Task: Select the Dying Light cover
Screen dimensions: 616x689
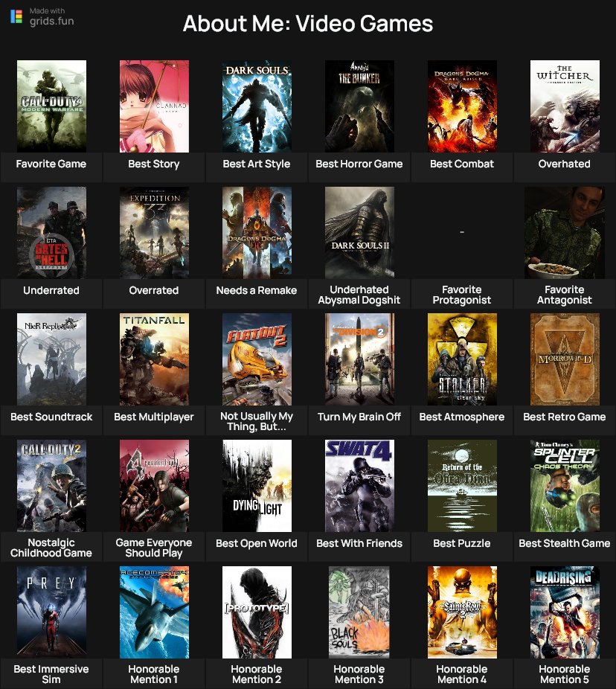Action: coord(257,486)
